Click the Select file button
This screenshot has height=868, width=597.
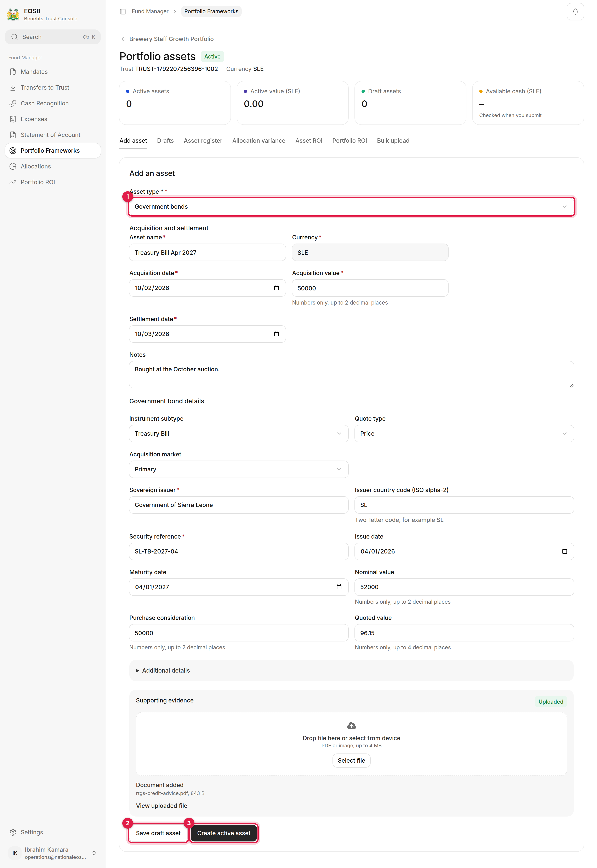pyautogui.click(x=351, y=760)
